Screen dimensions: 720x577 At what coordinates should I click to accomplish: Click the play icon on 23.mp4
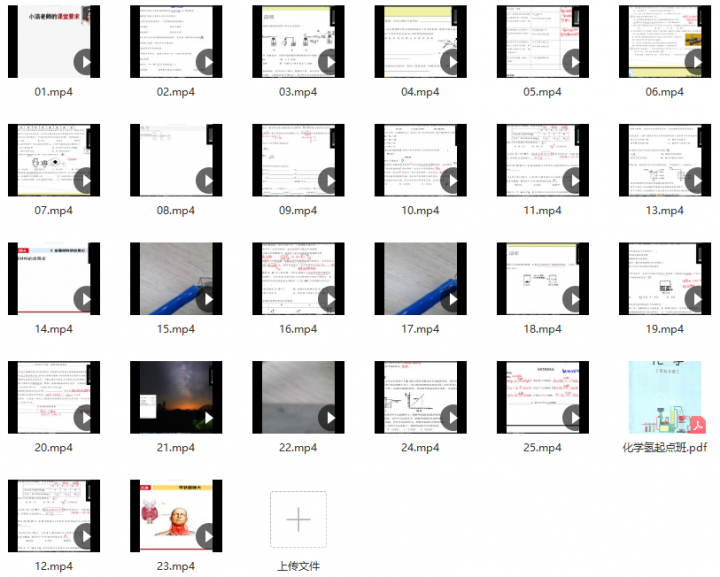[x=208, y=536]
